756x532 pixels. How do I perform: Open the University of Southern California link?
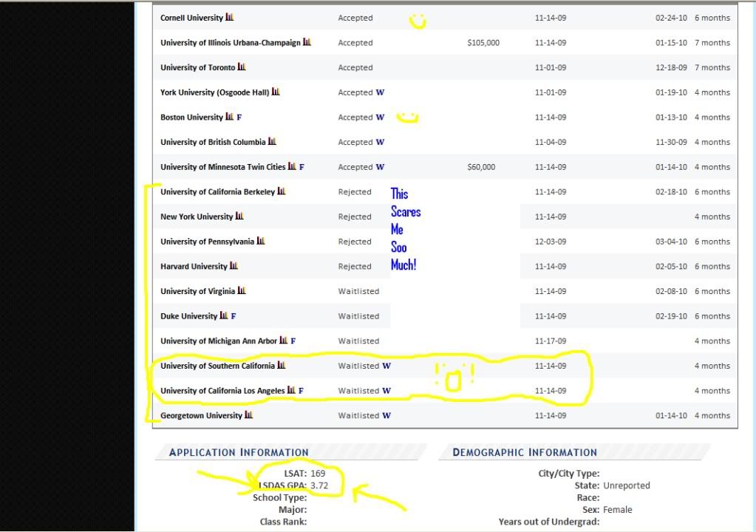(218, 366)
